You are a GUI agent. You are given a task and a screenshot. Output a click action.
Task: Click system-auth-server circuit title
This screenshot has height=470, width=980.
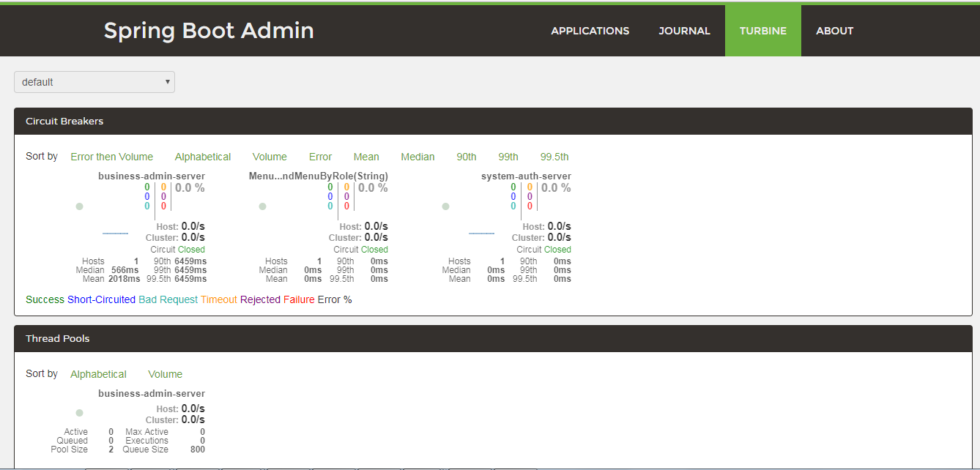(x=526, y=176)
